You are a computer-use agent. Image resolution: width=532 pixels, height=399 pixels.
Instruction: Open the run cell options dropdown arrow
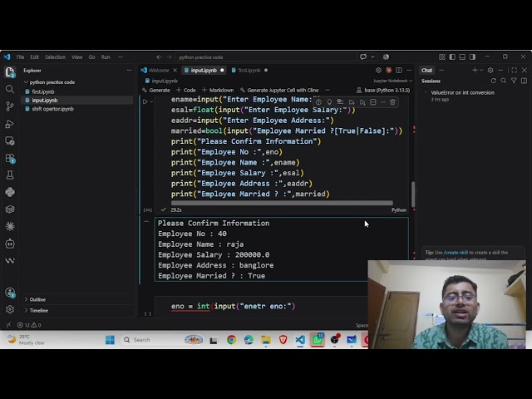click(151, 101)
